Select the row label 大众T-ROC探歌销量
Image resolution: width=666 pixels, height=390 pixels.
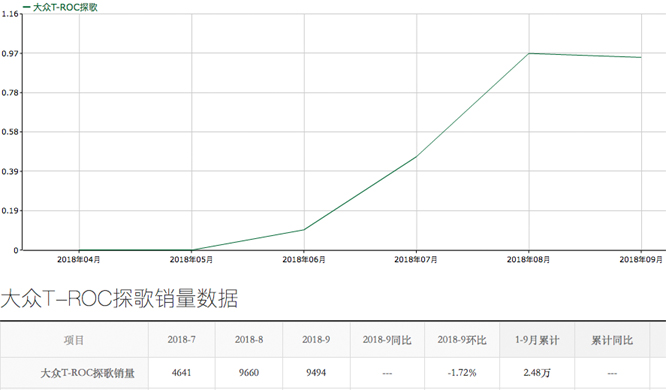click(87, 373)
